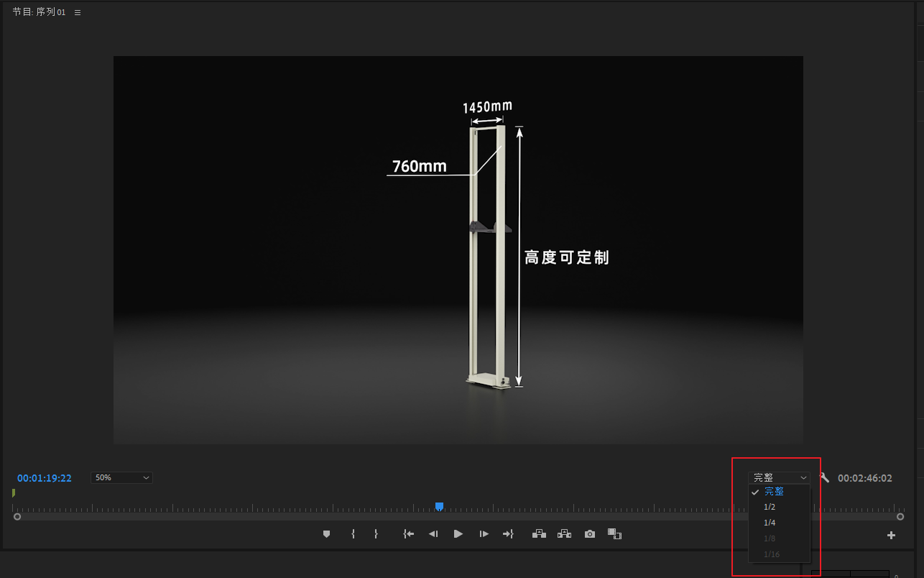Click the blue playhead on time ruler
Screen dimensions: 924x578
click(x=439, y=507)
